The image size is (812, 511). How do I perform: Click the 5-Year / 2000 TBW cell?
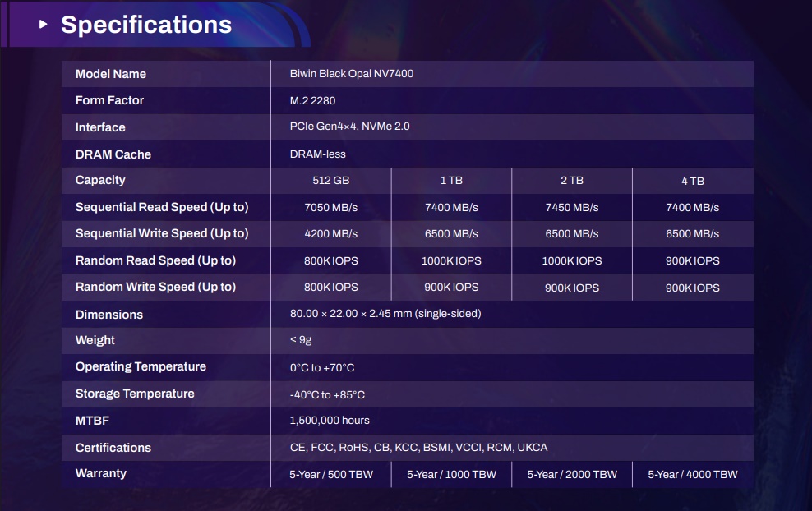coord(572,474)
